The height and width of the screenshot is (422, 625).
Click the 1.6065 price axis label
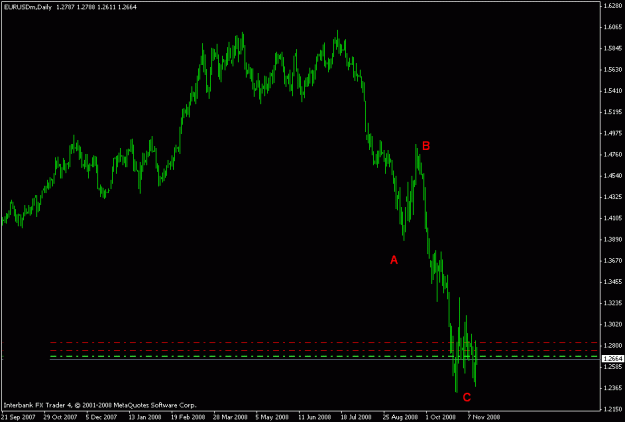pos(613,27)
